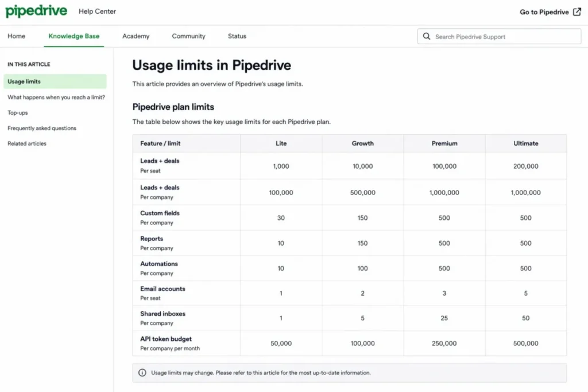
Task: Click the 50 Shared inboxes Ultimate cell
Action: point(526,318)
